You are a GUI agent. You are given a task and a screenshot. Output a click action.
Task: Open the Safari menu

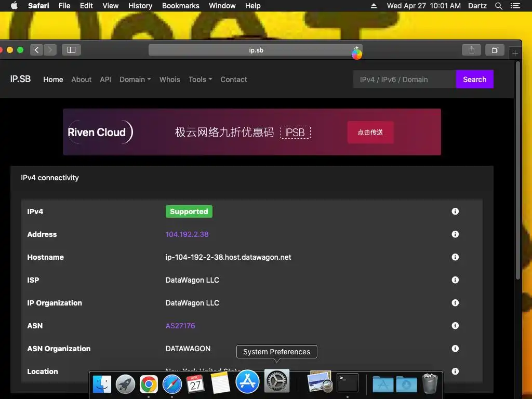(x=38, y=6)
